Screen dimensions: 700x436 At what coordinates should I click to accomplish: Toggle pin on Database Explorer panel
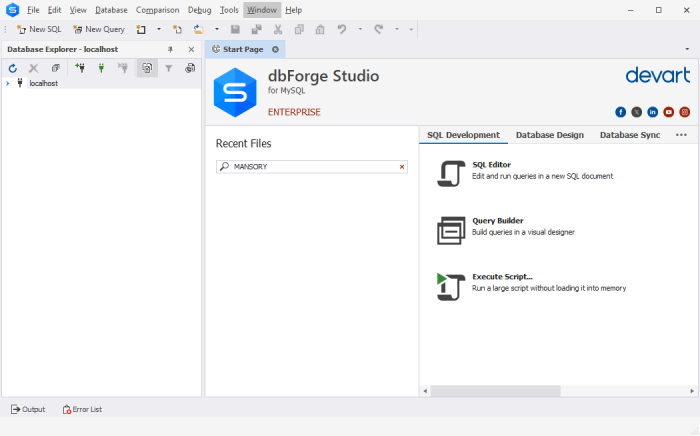tap(169, 49)
